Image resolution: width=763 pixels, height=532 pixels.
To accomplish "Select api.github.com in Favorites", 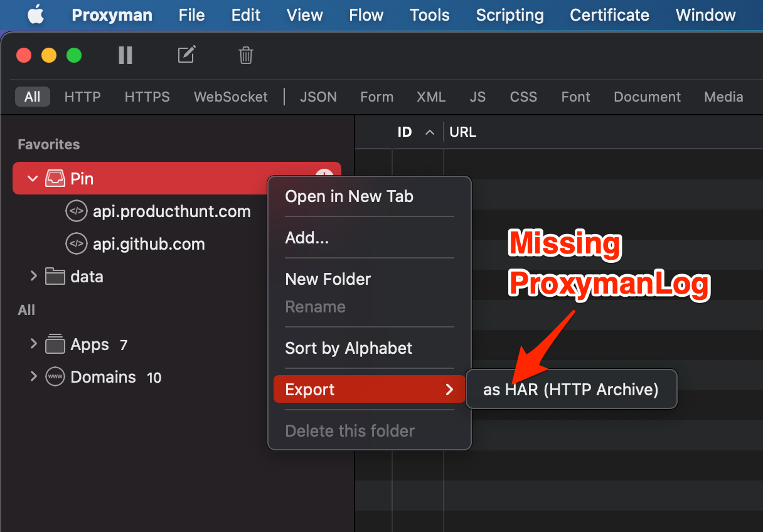I will click(149, 244).
